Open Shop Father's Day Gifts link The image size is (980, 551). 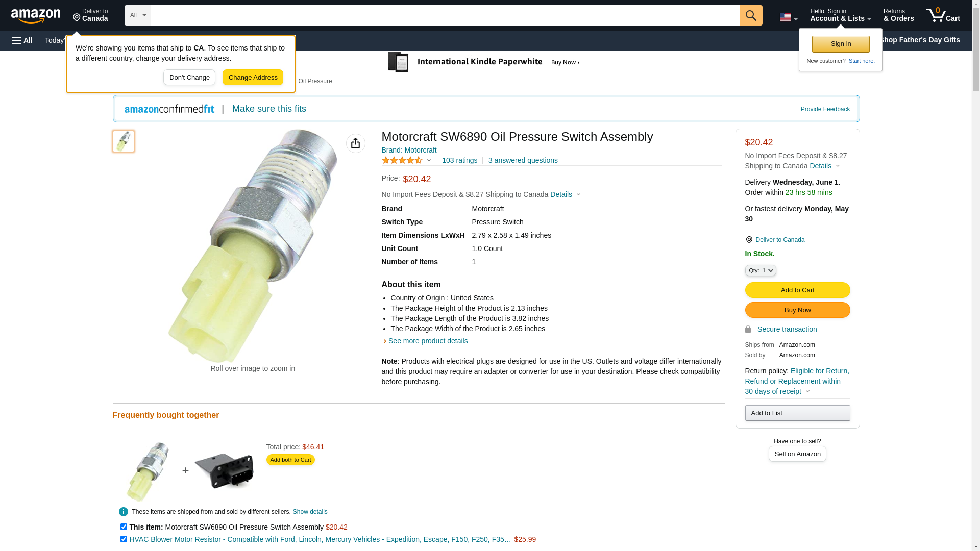(x=919, y=40)
